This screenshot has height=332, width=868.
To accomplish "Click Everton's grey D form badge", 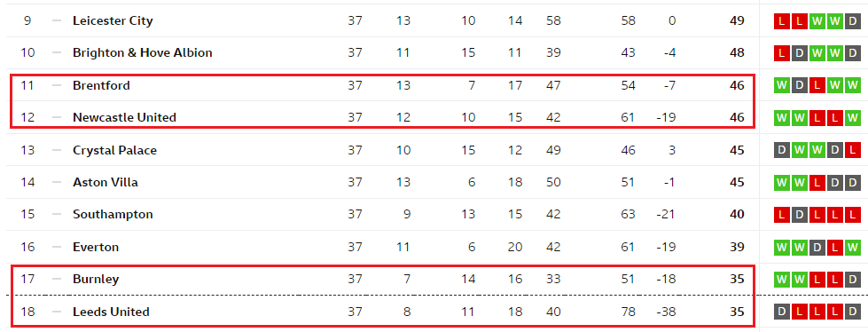I will [817, 247].
